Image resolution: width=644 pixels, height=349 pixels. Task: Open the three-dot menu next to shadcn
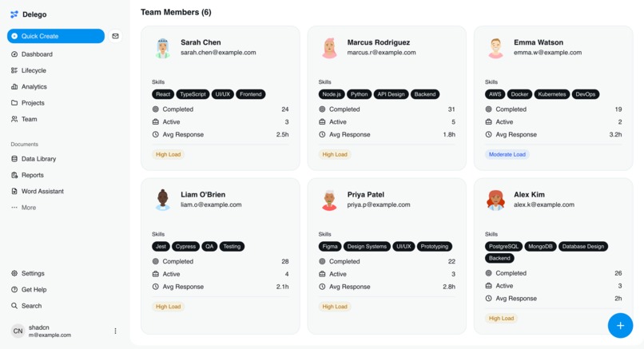coord(115,331)
